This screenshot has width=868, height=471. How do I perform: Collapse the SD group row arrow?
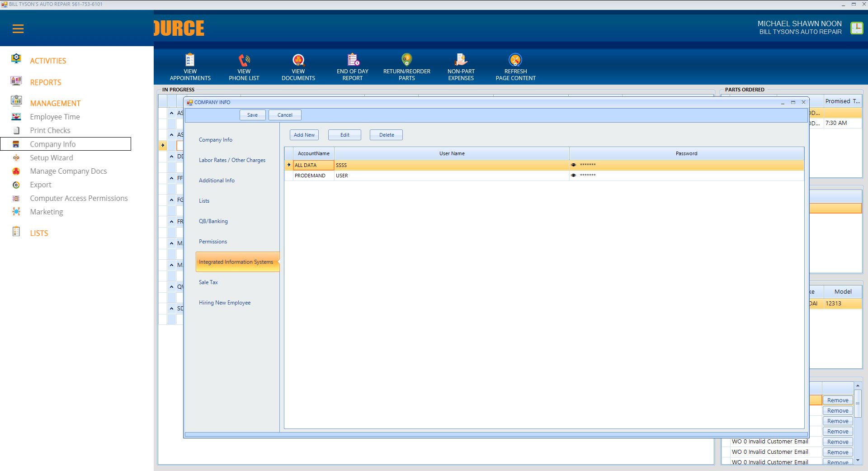click(172, 309)
